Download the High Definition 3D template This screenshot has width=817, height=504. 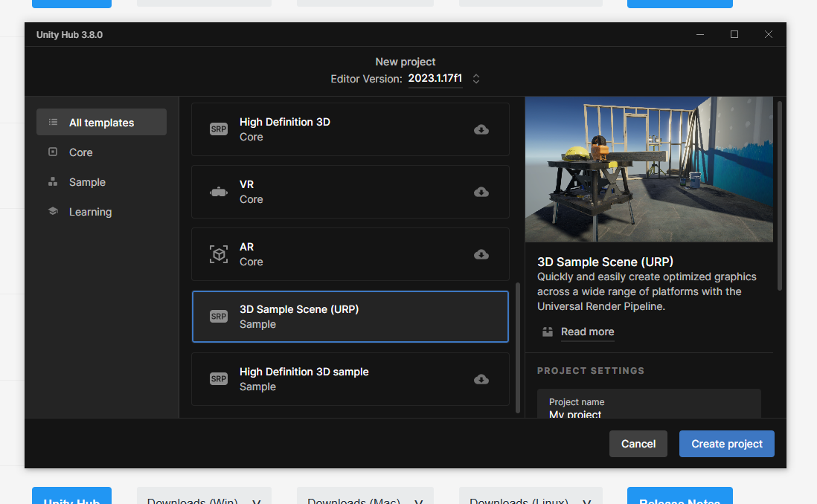pos(481,129)
